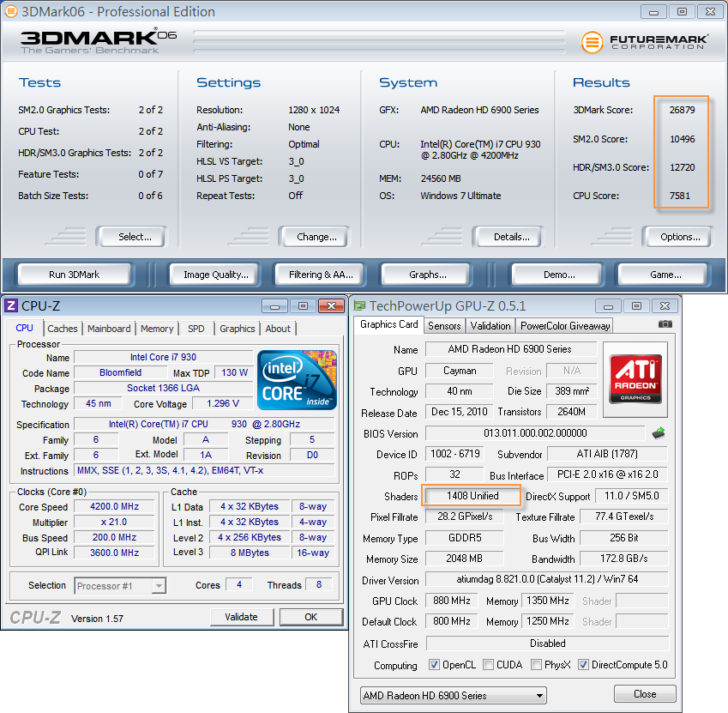Screen dimensions: 728x713
Task: Switch to the Mainboard tab in CPU-Z
Action: click(x=109, y=329)
